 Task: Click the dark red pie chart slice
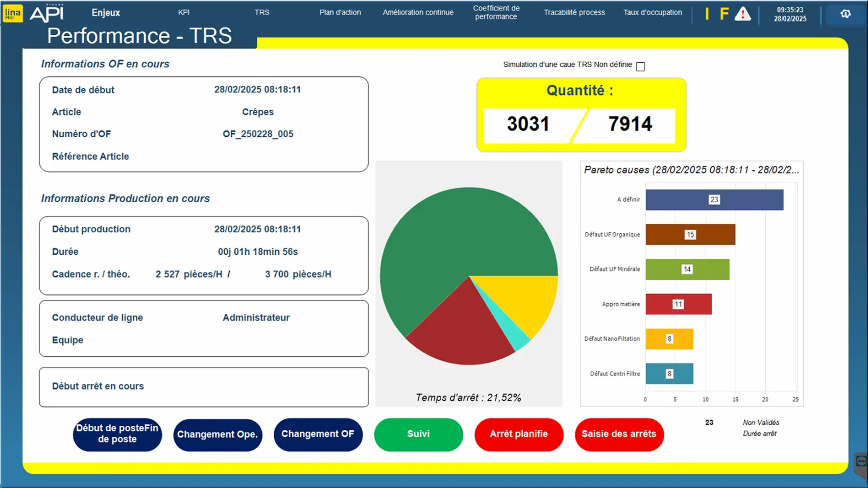coord(460,327)
